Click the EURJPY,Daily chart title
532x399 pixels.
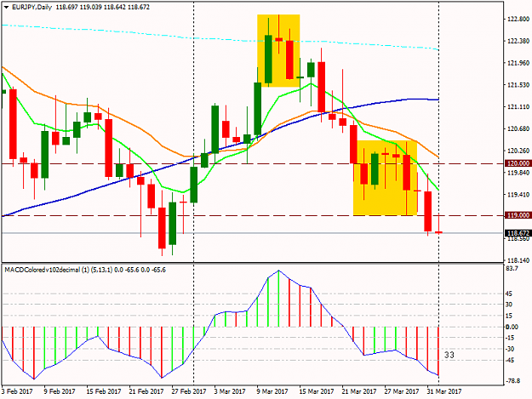[x=31, y=7]
